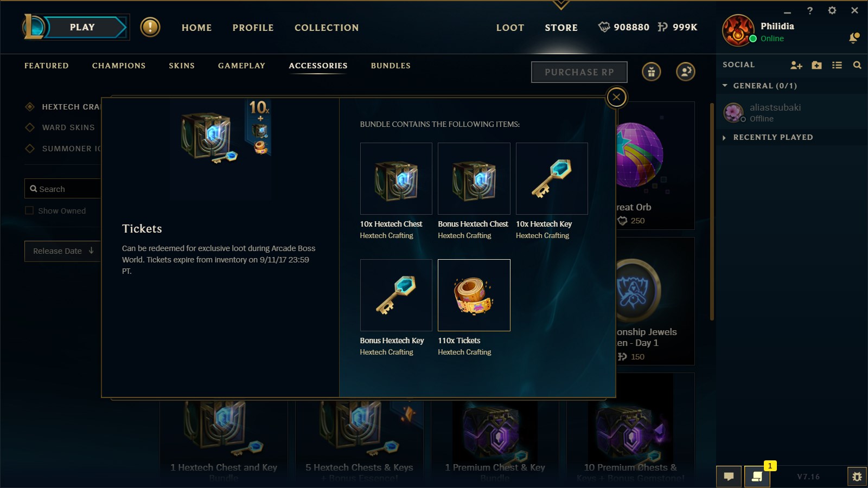Click the add friend icon
Screen dimensions: 868x488
(796, 65)
